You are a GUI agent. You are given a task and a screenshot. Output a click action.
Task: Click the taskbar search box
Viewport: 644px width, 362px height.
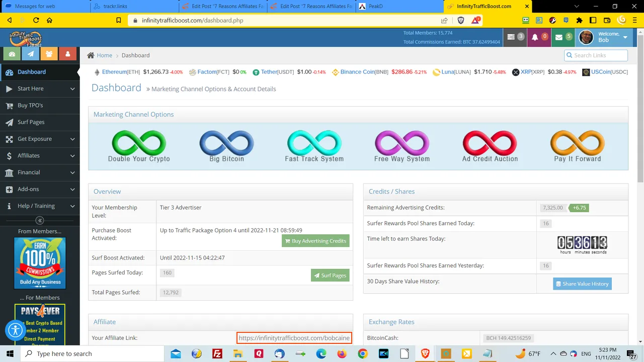(x=92, y=354)
